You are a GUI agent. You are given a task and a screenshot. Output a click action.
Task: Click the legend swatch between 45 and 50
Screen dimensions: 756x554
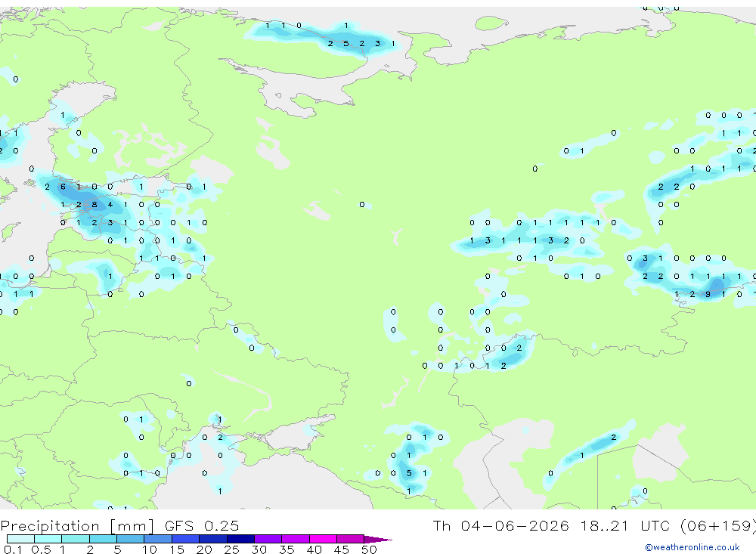pyautogui.click(x=350, y=539)
